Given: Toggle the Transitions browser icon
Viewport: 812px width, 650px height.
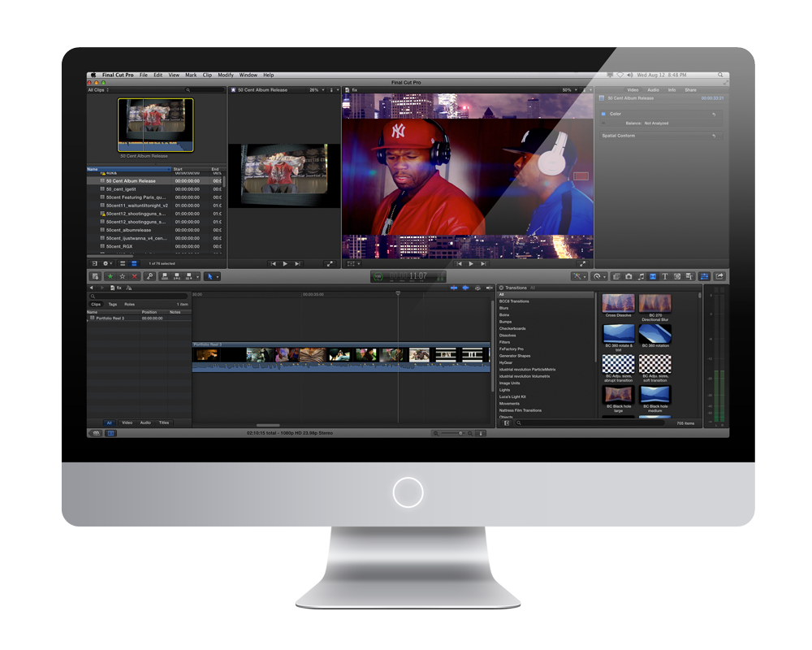Looking at the screenshot, I should point(653,277).
